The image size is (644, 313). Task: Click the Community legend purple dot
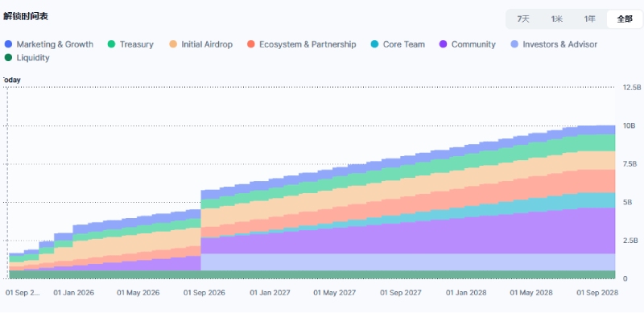(x=444, y=44)
